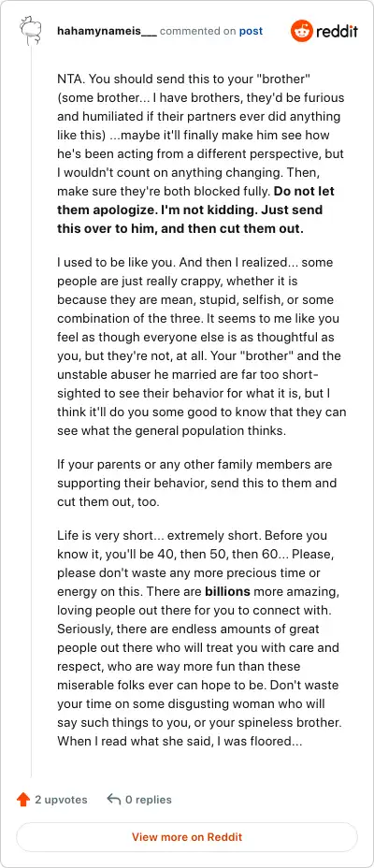374x868 pixels.
Task: Click the vertical comment thread line
Action: tap(31, 411)
